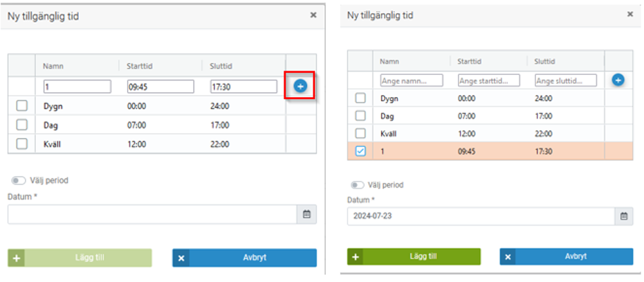
Task: Uncheck the checked row 1 checkbox
Action: (360, 151)
